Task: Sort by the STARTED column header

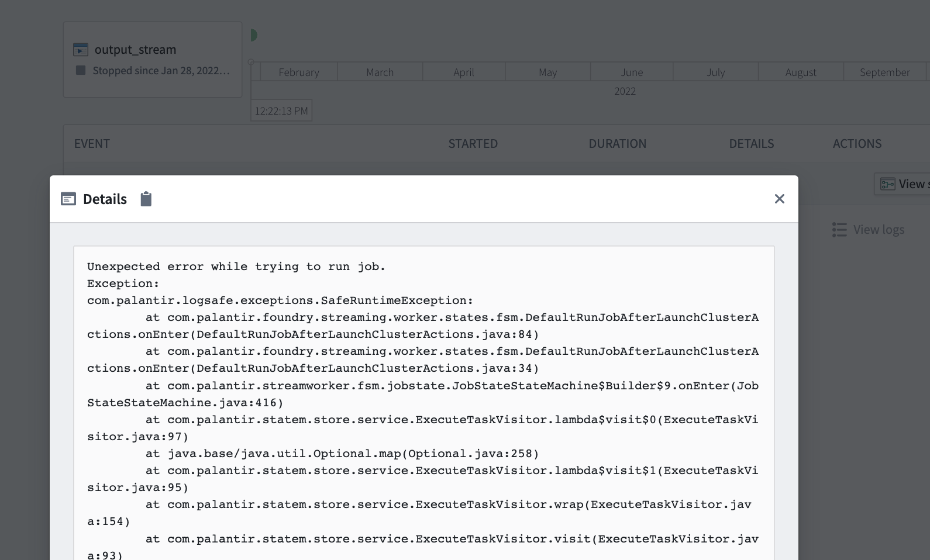Action: click(x=473, y=144)
